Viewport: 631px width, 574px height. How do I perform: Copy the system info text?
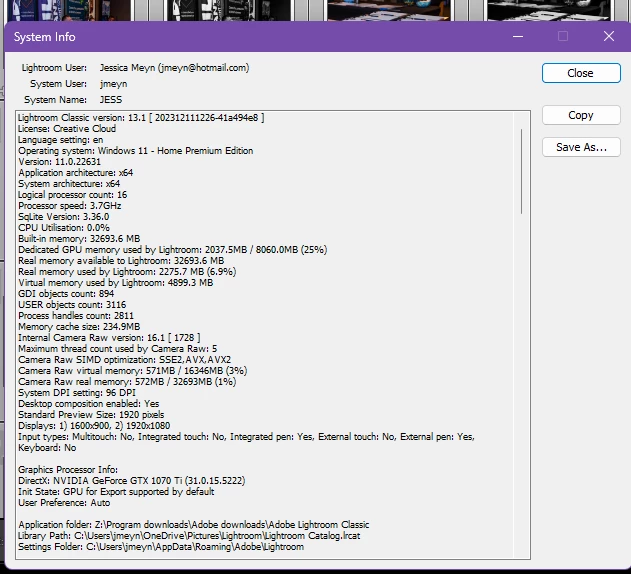tap(581, 115)
